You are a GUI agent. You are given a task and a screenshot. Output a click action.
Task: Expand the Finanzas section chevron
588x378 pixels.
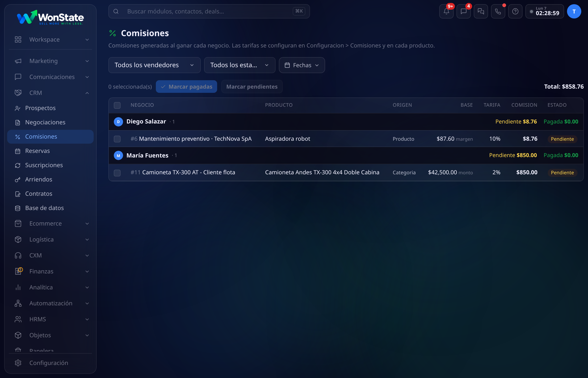87,271
